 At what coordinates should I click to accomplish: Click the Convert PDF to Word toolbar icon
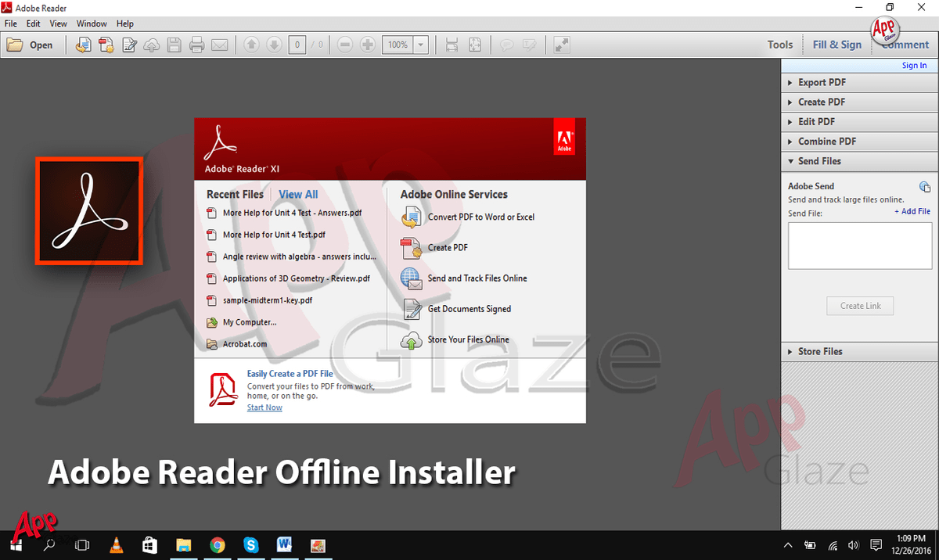coord(83,45)
